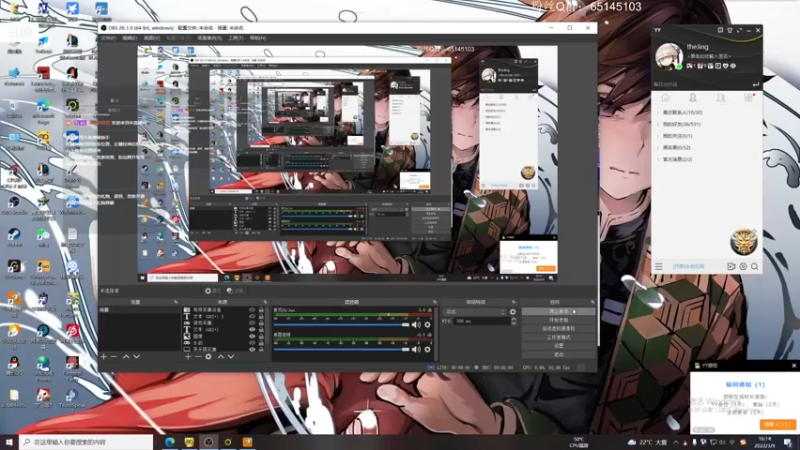Show hidden system tray icons chevron
800x450 pixels.
coord(676,442)
